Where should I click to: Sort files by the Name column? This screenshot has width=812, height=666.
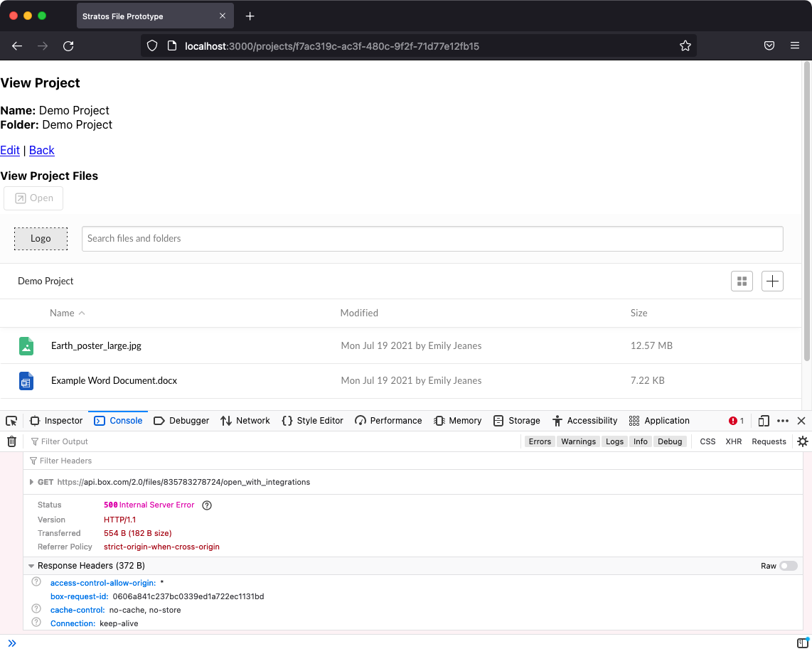click(x=67, y=313)
